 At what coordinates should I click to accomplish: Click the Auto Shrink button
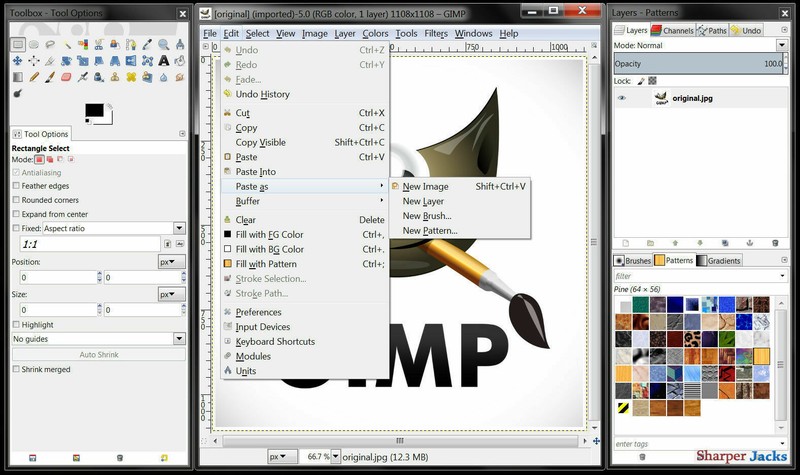tap(99, 355)
